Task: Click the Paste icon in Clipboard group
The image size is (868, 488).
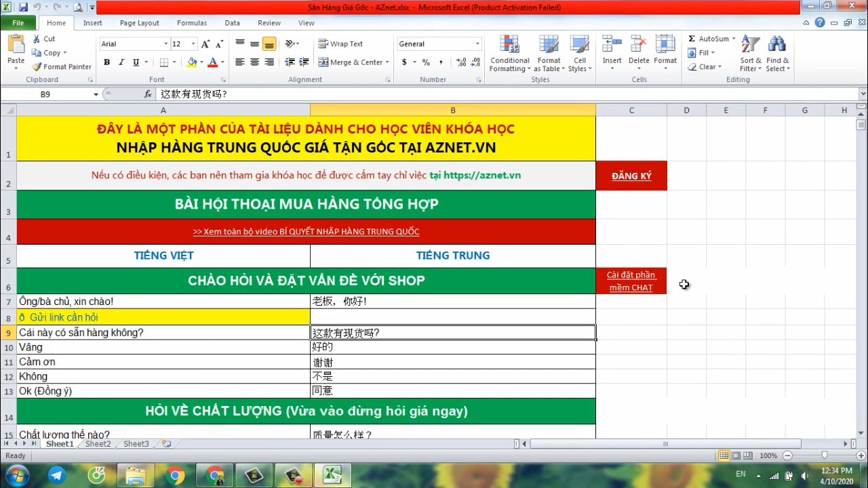Action: click(16, 45)
